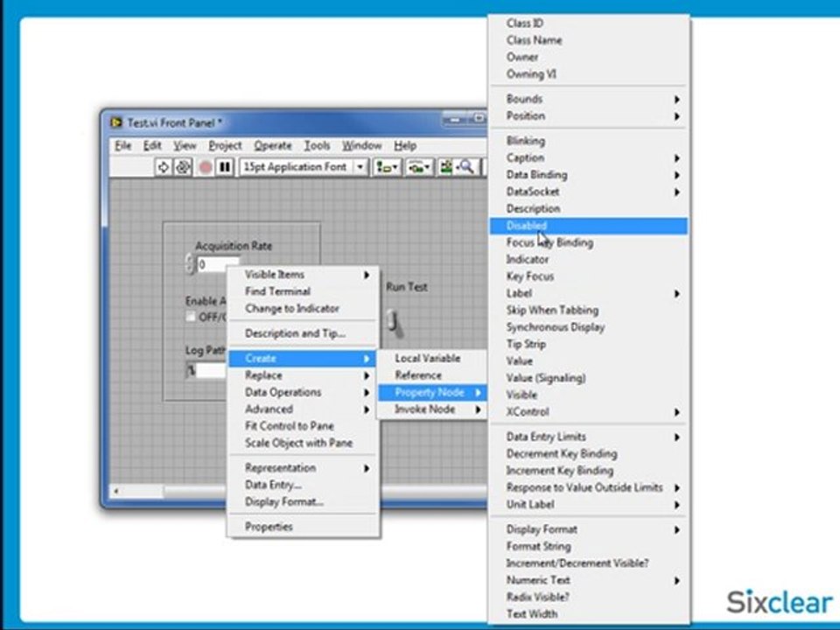Expand Response to Value Outside Limits
Image resolution: width=840 pixels, height=630 pixels.
[589, 487]
